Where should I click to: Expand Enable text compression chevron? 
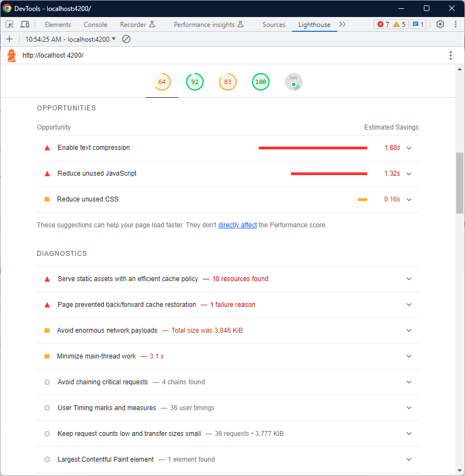409,148
